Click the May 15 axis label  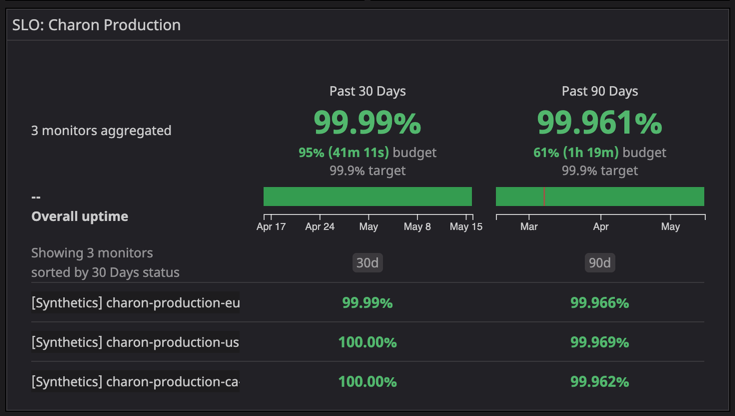click(466, 227)
